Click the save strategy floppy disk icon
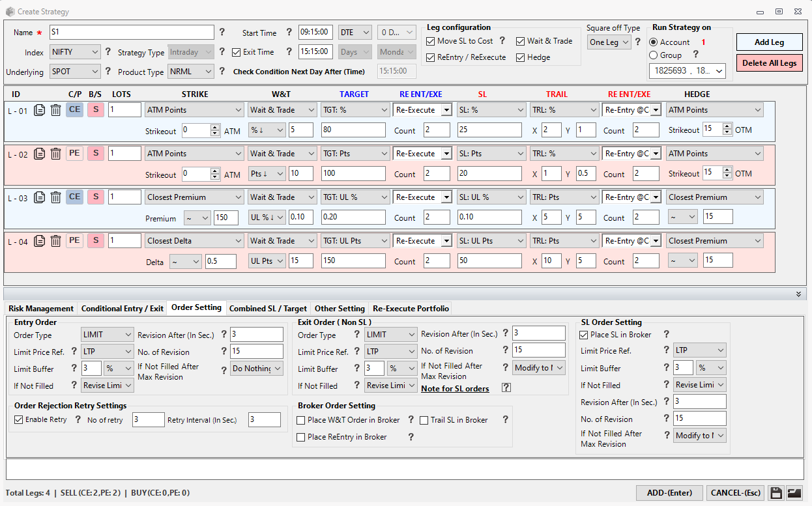 (776, 493)
